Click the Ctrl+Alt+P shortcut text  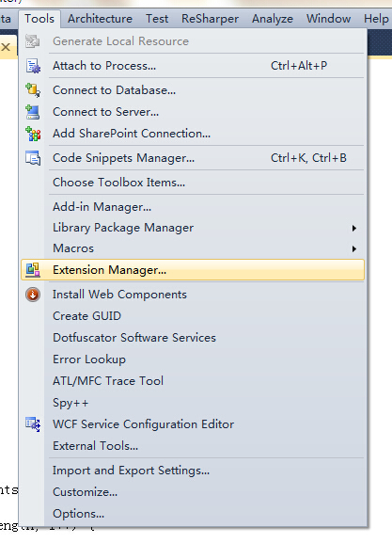(299, 66)
